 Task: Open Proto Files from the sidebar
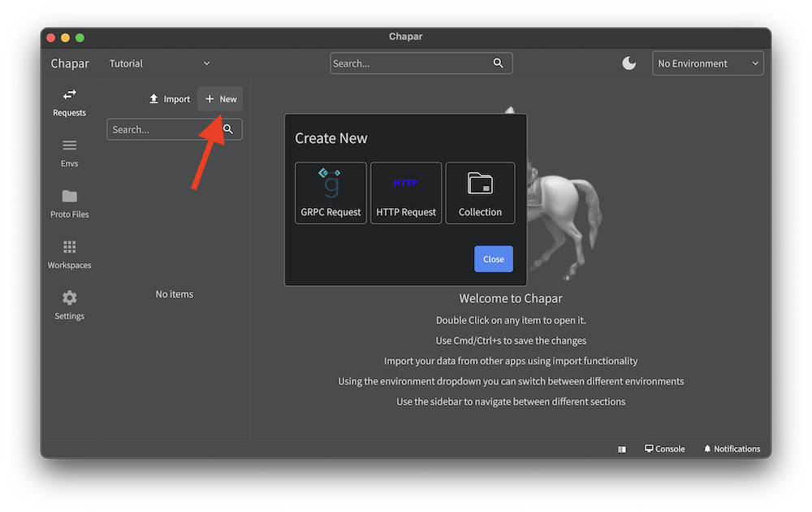point(69,203)
